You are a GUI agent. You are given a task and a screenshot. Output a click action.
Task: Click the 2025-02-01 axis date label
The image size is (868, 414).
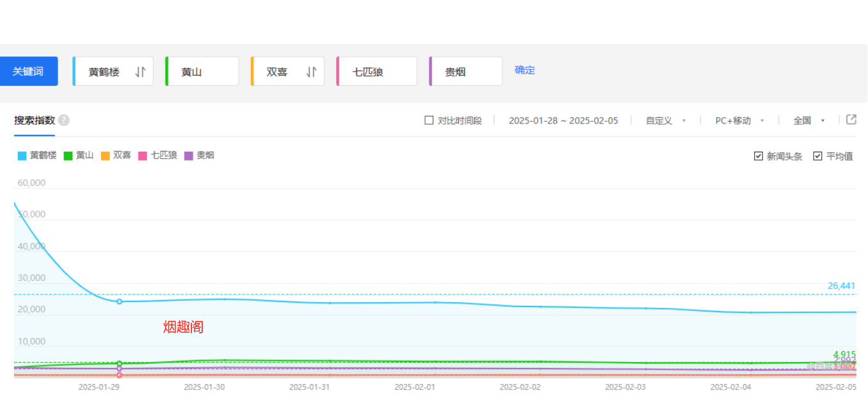(x=415, y=387)
